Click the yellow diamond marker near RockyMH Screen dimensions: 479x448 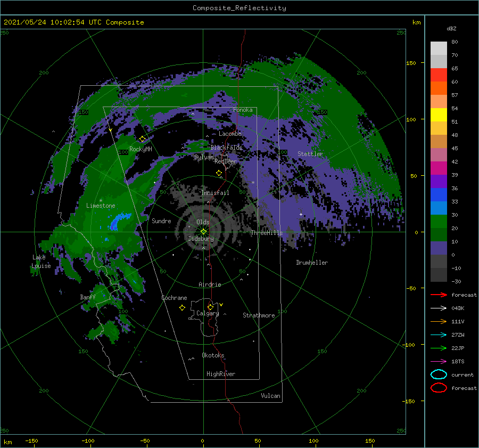pyautogui.click(x=142, y=139)
